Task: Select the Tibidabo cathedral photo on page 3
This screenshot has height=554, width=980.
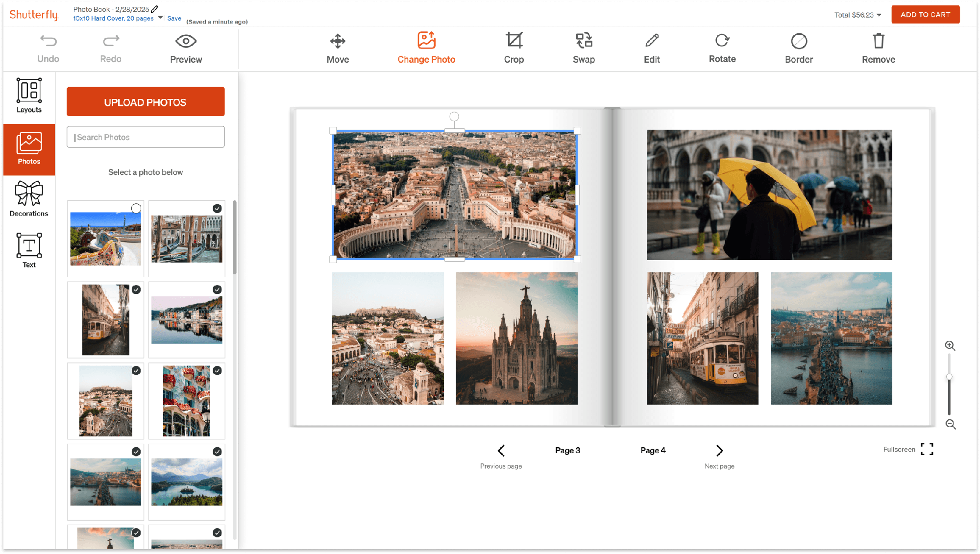Action: pos(516,338)
